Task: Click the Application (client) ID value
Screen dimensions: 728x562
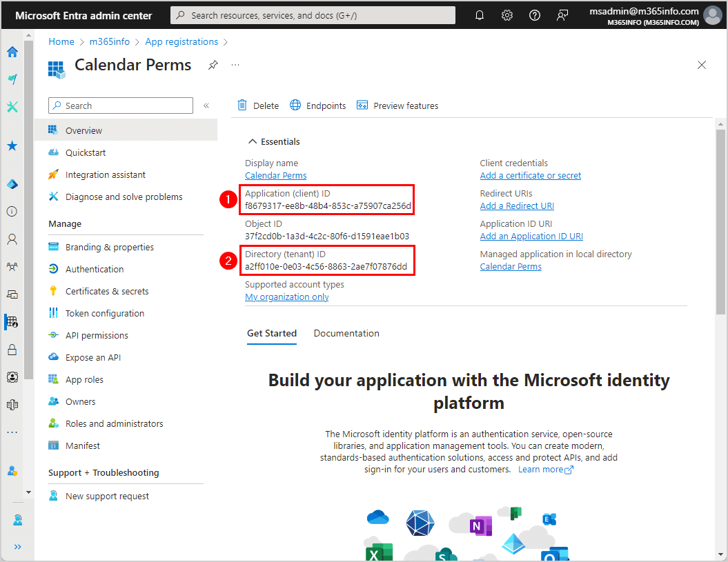Action: pos(328,206)
